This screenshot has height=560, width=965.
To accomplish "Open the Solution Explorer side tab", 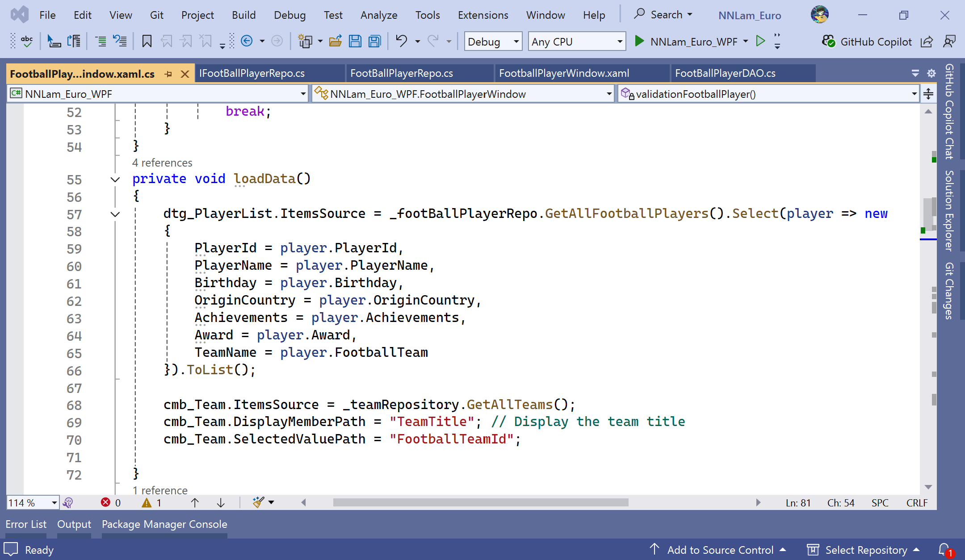I will coord(950,211).
